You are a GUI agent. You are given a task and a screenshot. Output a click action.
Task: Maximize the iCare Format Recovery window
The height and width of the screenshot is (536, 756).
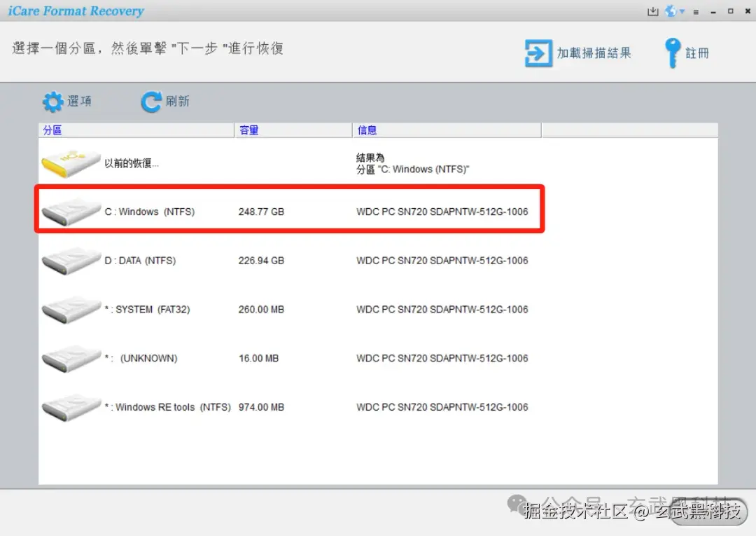click(730, 11)
